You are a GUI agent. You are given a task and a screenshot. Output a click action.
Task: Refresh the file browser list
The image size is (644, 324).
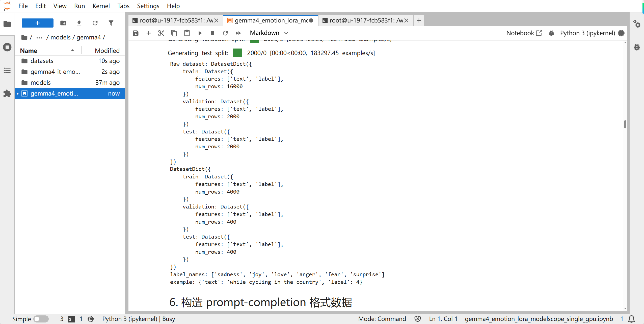pos(95,23)
